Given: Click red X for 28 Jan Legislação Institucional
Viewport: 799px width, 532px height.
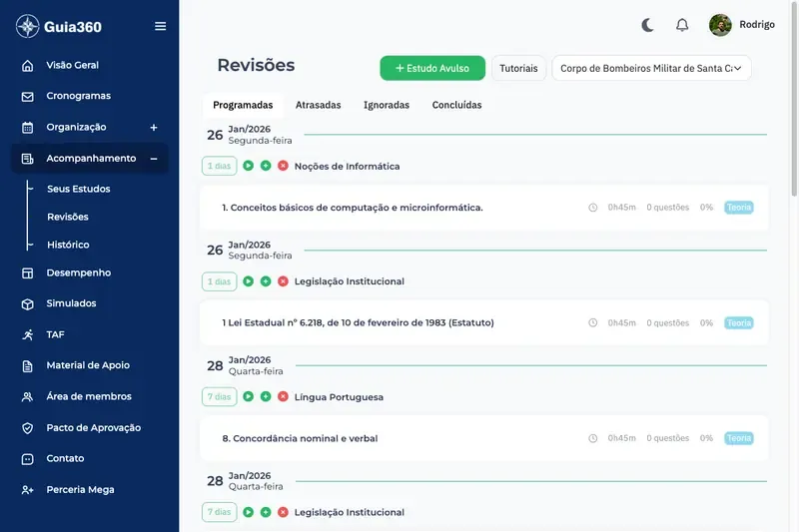Looking at the screenshot, I should (x=283, y=512).
